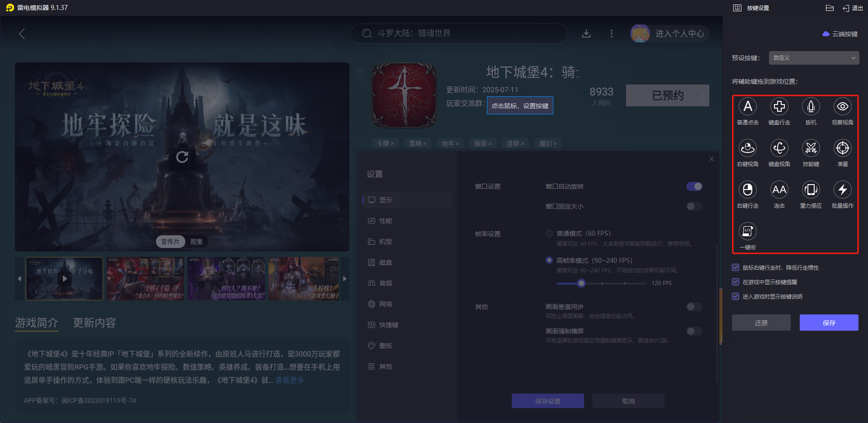This screenshot has width=868, height=423.
Task: Open the downloads icon beside the search bar
Action: tap(586, 33)
